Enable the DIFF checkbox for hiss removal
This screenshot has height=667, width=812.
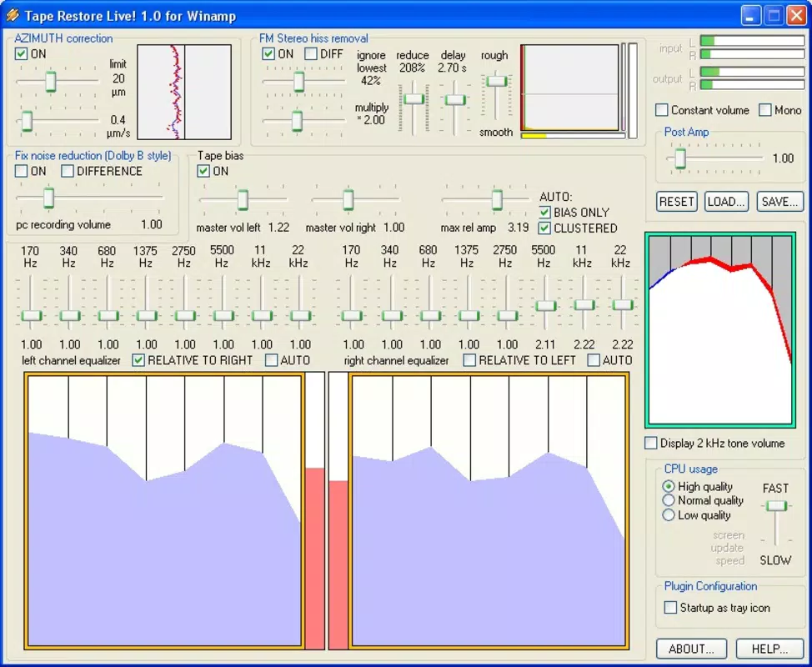(x=311, y=54)
